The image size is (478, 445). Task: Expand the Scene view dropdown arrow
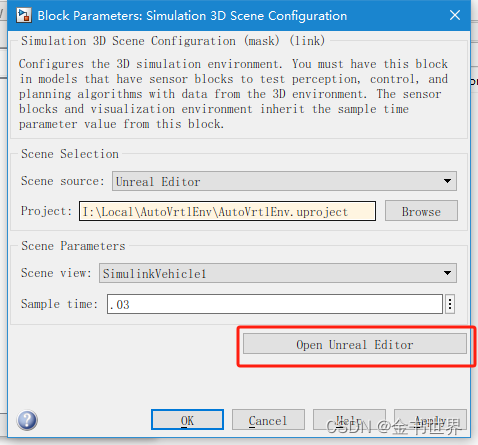447,273
